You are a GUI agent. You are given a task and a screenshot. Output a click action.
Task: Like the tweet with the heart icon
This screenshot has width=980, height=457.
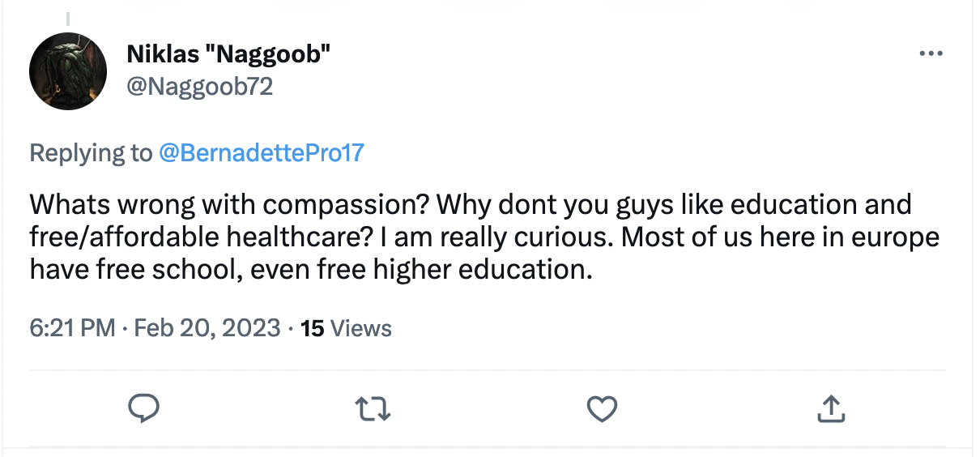point(602,409)
